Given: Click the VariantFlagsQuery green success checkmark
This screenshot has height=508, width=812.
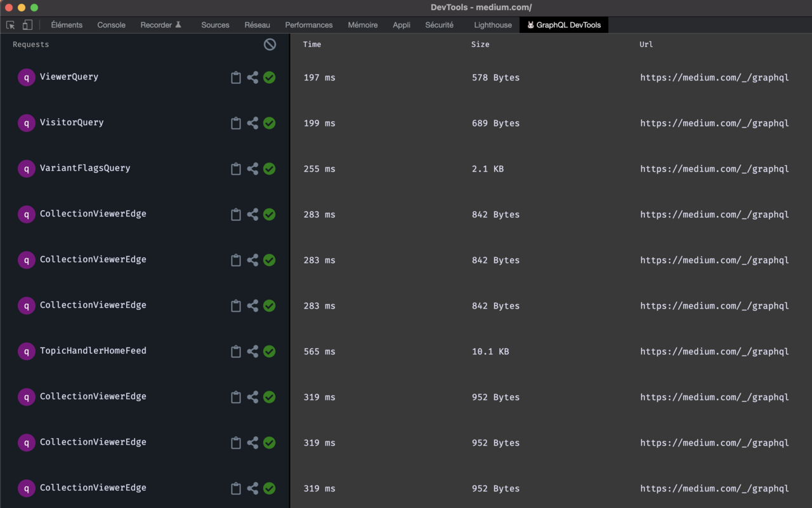Looking at the screenshot, I should point(270,169).
